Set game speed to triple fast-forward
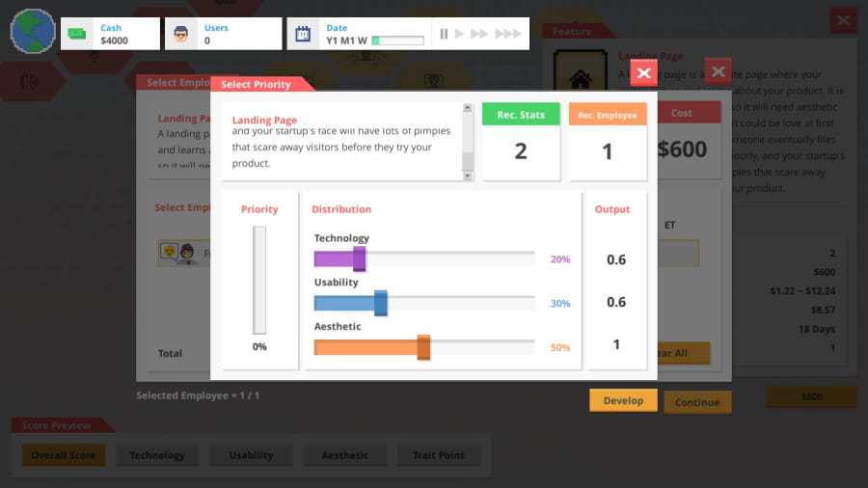This screenshot has height=488, width=868. 507,34
